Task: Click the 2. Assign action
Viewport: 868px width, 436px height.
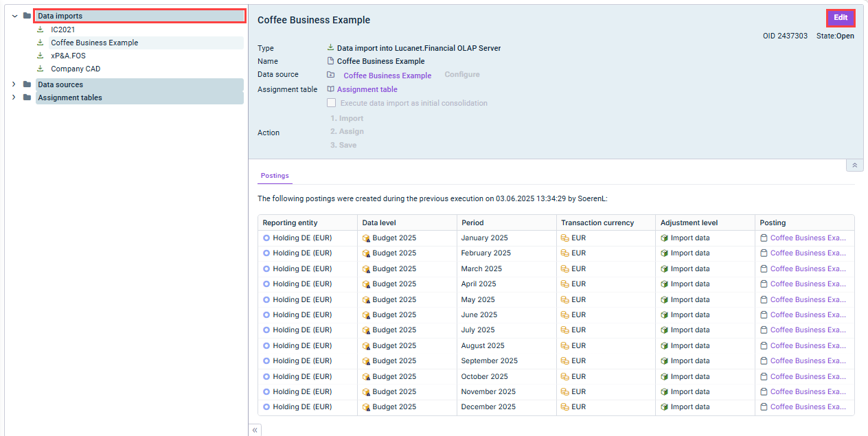Action: coord(347,131)
